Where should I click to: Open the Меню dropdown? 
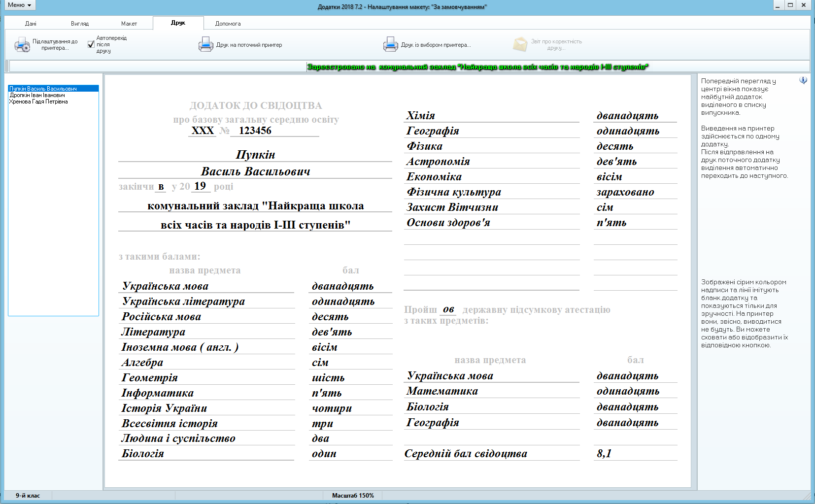coord(20,5)
